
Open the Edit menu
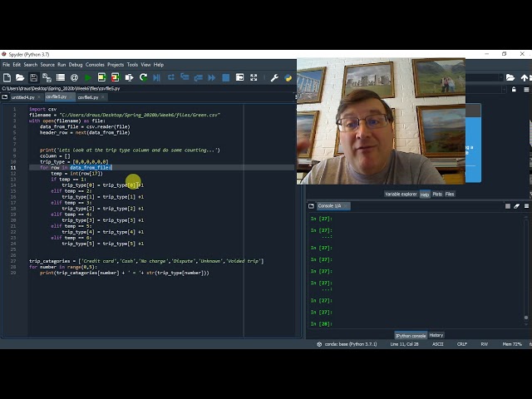(17, 65)
